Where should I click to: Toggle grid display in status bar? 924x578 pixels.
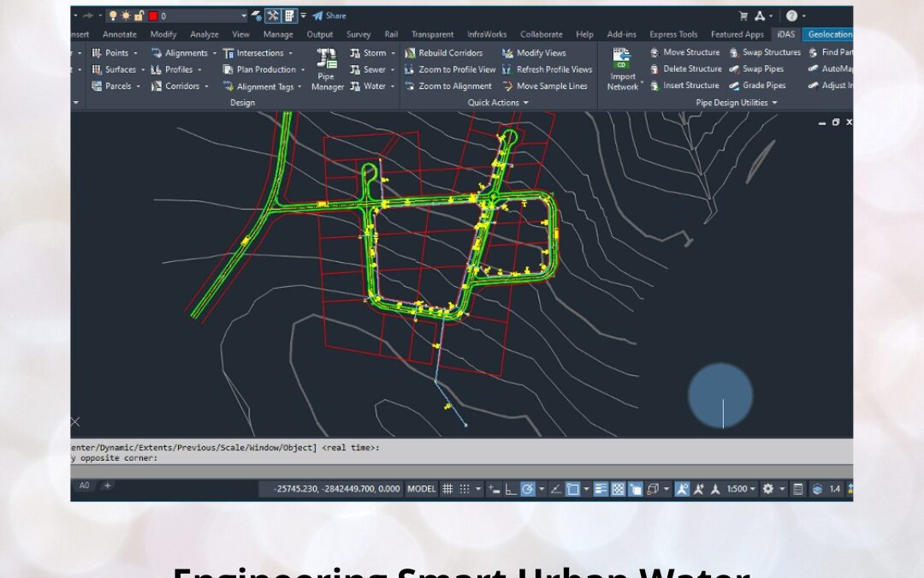[x=447, y=488]
